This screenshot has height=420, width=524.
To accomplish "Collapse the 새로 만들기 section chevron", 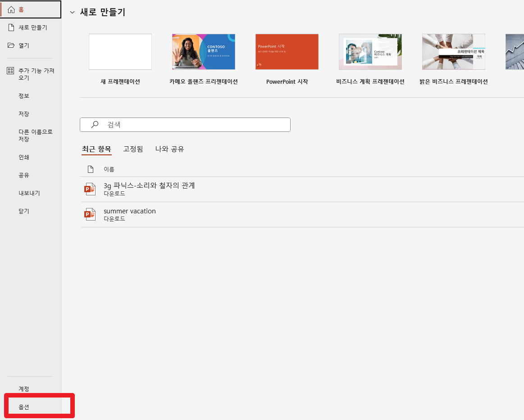I will 72,12.
